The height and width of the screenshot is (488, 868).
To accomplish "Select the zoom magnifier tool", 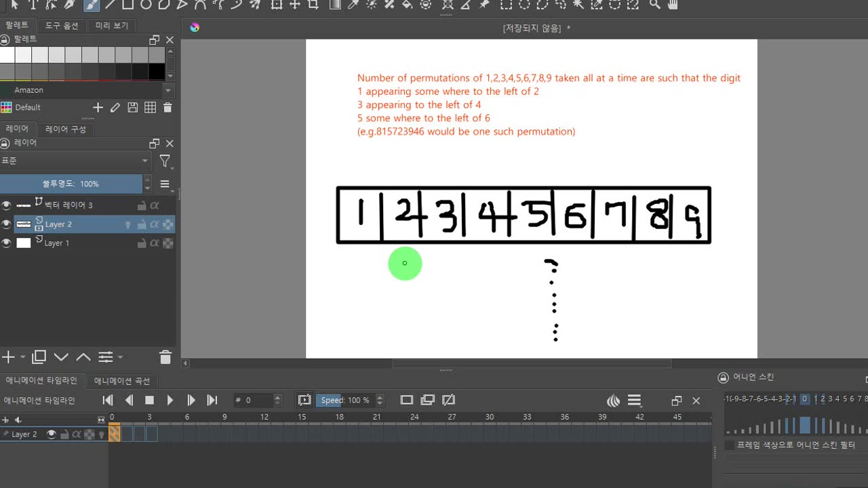I will [x=654, y=5].
